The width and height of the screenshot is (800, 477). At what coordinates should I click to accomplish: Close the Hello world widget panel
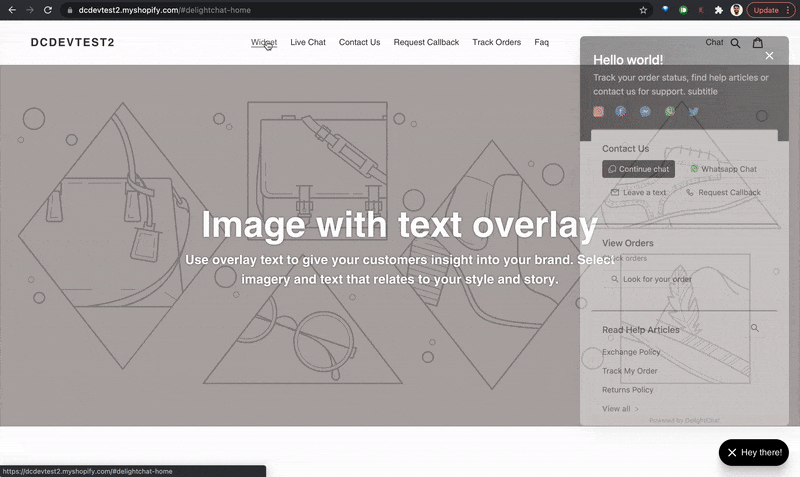769,56
